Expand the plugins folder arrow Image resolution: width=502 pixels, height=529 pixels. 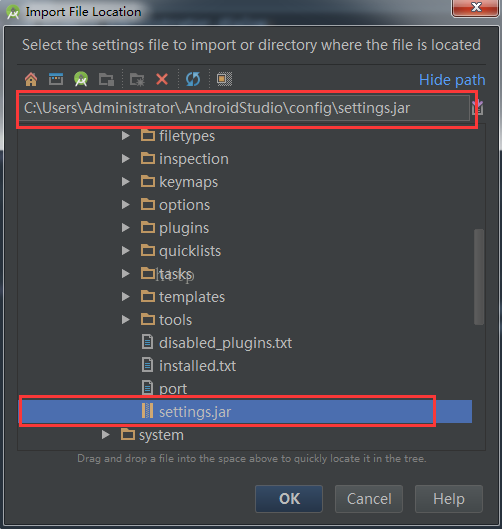(x=126, y=228)
